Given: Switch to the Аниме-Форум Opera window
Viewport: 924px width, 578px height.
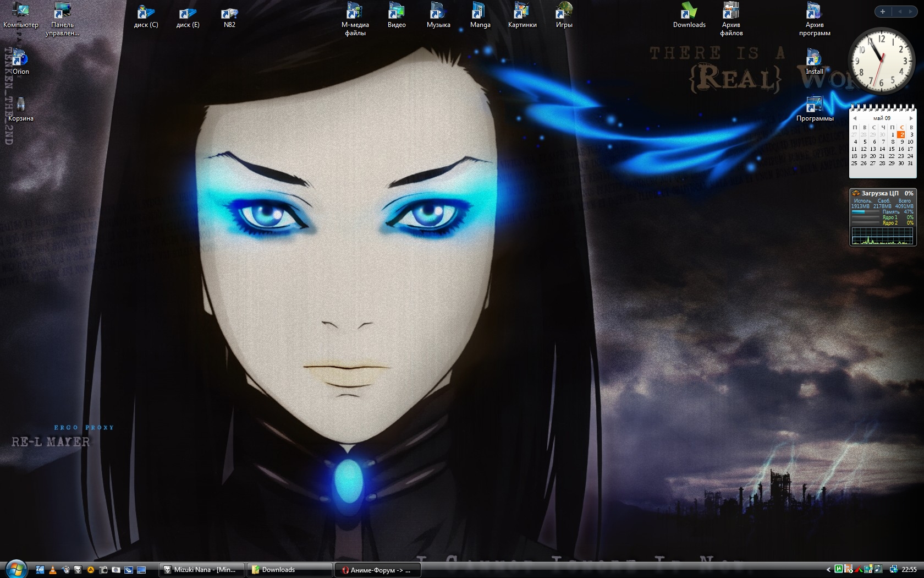Looking at the screenshot, I should pyautogui.click(x=377, y=570).
